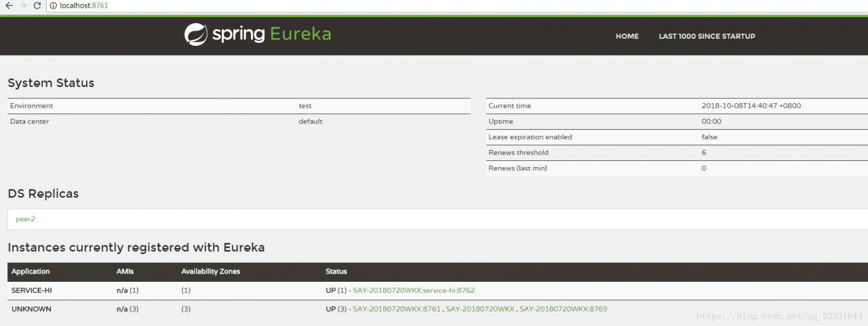Click the AMIs column header

(x=125, y=272)
